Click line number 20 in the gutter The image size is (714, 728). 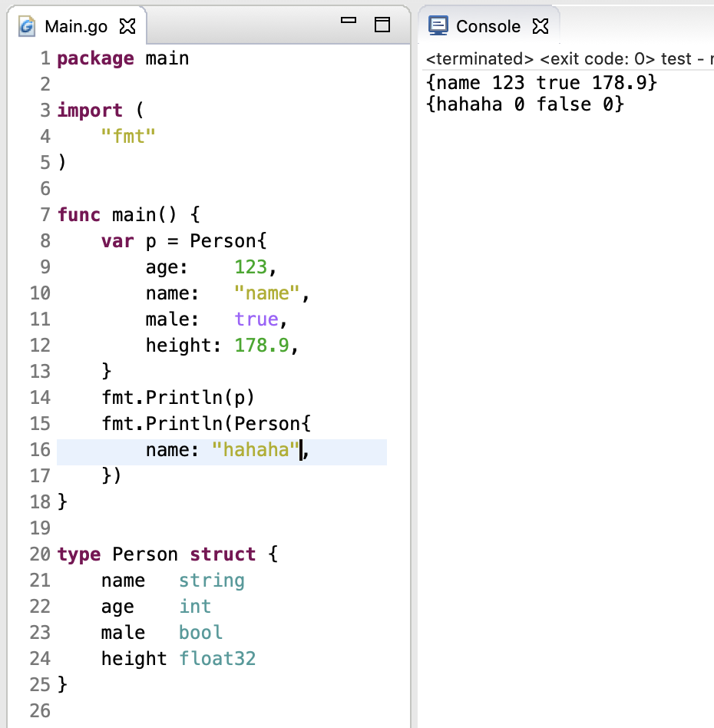[x=40, y=554]
